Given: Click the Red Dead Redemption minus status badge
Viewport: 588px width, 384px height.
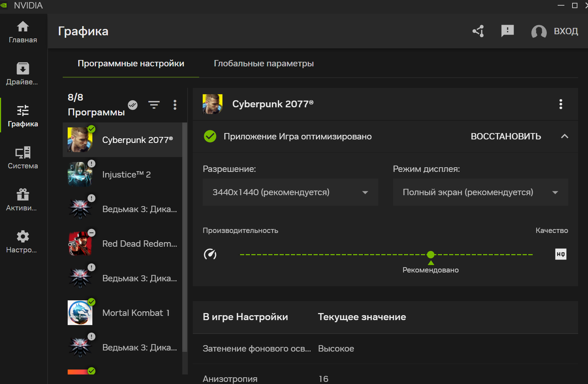Looking at the screenshot, I should [92, 233].
